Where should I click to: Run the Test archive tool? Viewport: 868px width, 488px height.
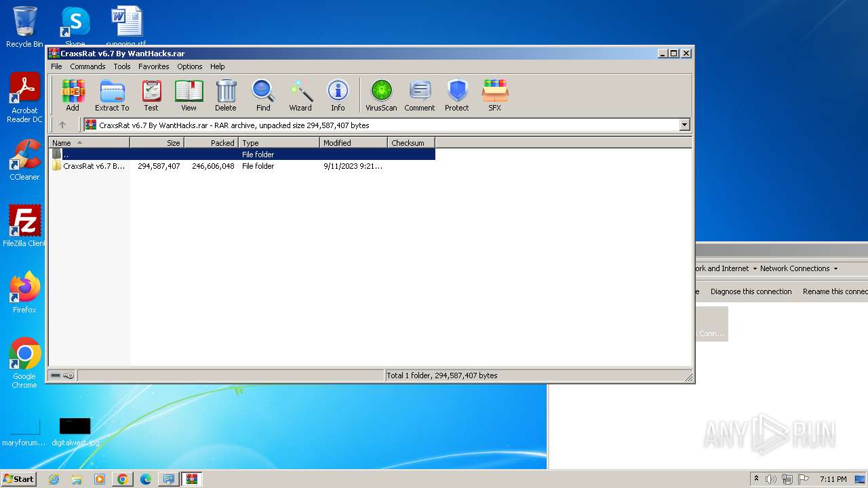click(x=151, y=96)
